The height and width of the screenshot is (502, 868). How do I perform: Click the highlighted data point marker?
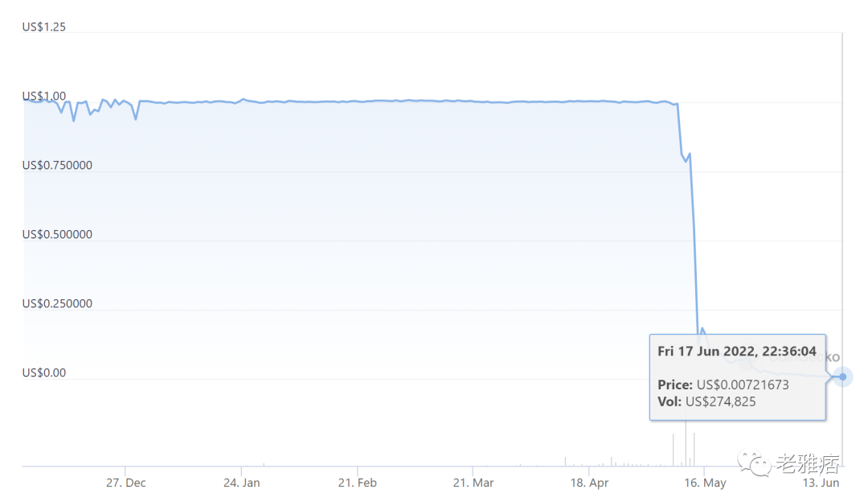842,376
